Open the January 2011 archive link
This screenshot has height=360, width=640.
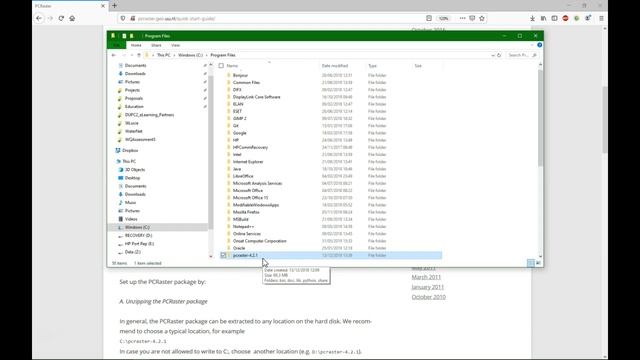click(427, 287)
